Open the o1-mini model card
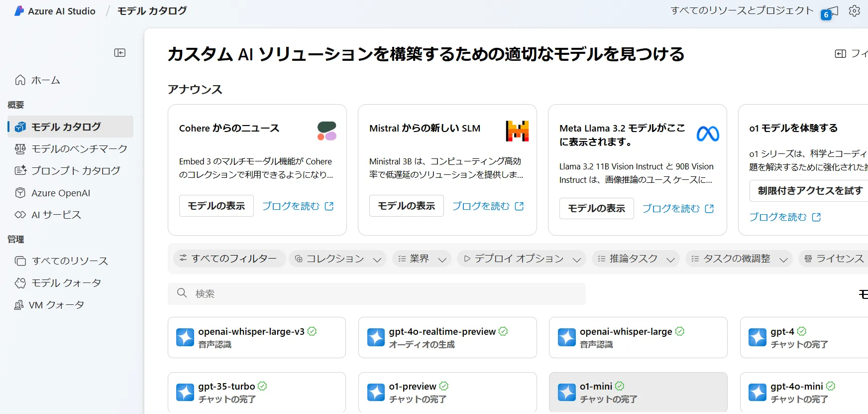Viewport: 868px width, 414px height. [x=638, y=392]
